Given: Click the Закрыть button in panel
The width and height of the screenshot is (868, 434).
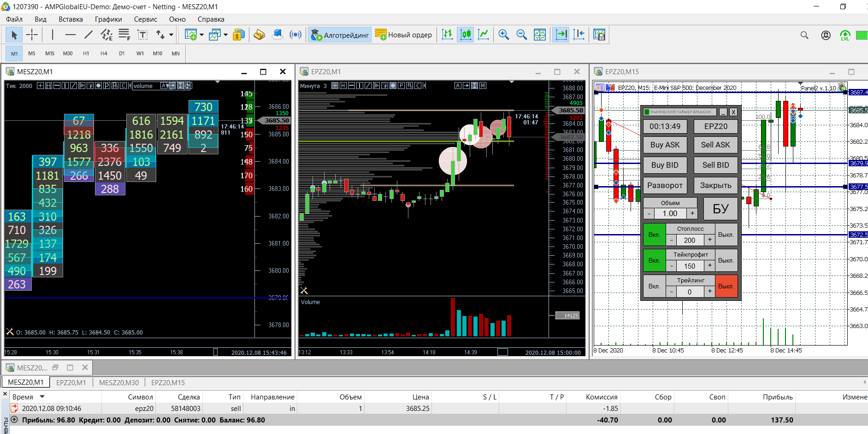Looking at the screenshot, I should 715,185.
